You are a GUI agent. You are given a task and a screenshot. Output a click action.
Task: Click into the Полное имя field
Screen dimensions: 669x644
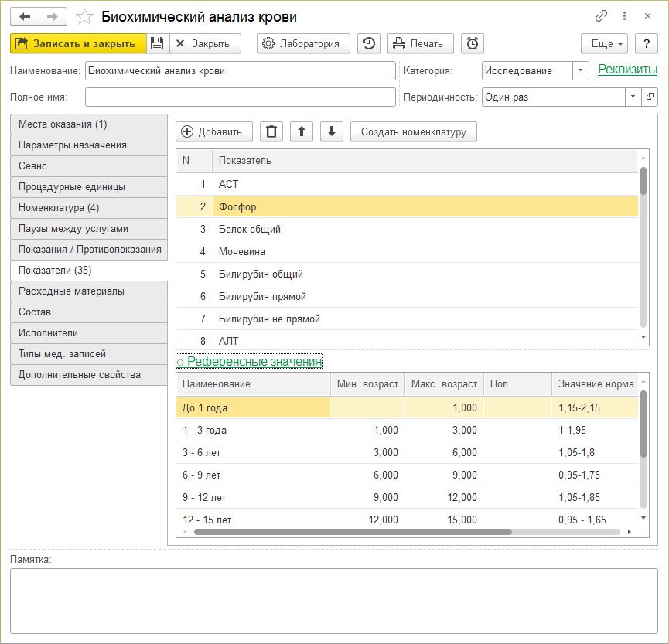pos(240,97)
